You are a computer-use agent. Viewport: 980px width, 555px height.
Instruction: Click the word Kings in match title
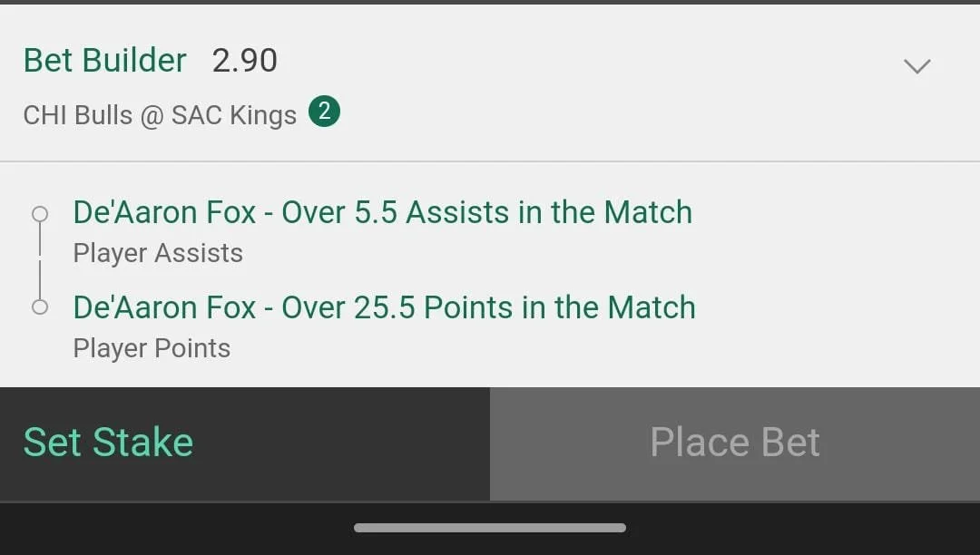click(263, 116)
